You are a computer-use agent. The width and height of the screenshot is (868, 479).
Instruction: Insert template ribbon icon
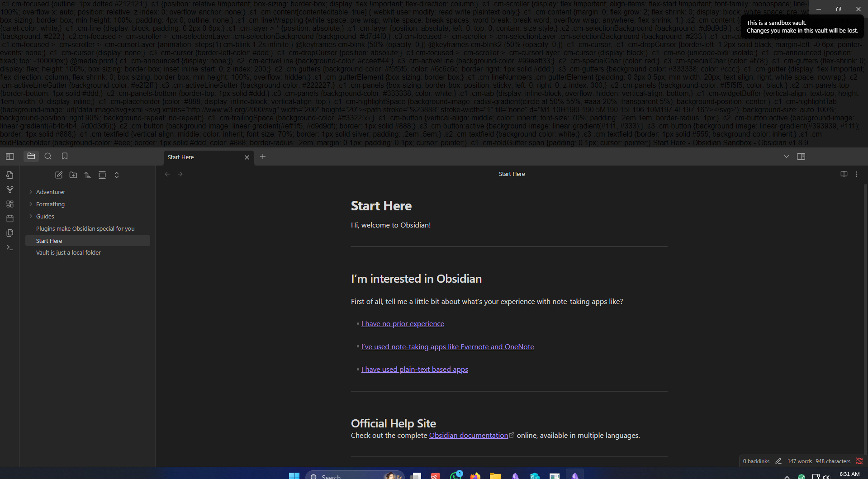pyautogui.click(x=10, y=233)
